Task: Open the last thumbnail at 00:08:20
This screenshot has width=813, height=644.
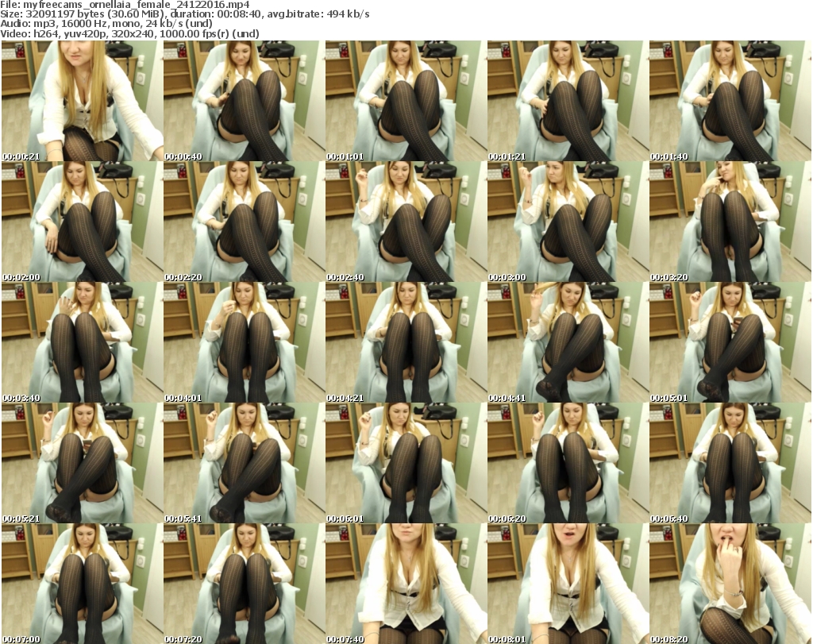Action: (x=730, y=584)
